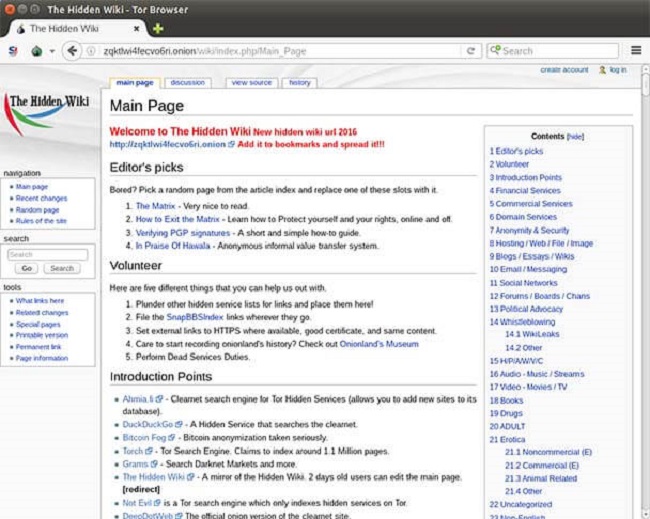Open Printable version link
This screenshot has width=650, height=519.
click(42, 335)
